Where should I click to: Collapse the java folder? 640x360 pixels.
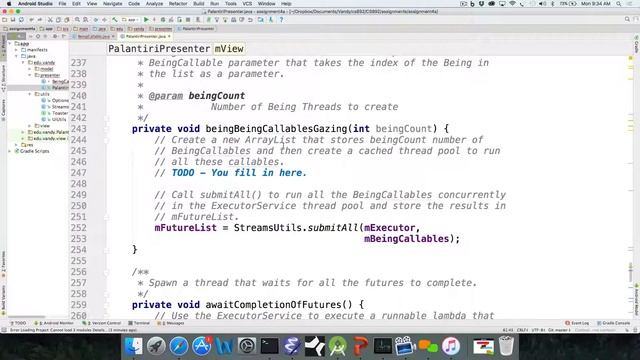(17, 56)
